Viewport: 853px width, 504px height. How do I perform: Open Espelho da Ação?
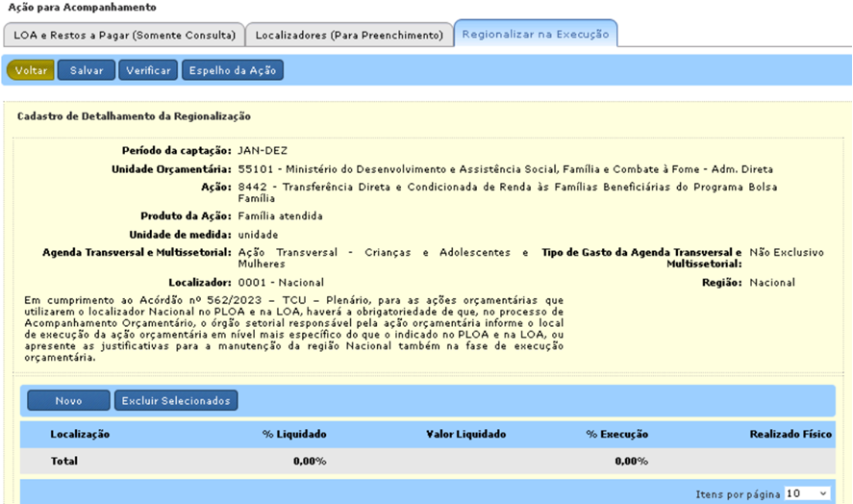(x=233, y=70)
